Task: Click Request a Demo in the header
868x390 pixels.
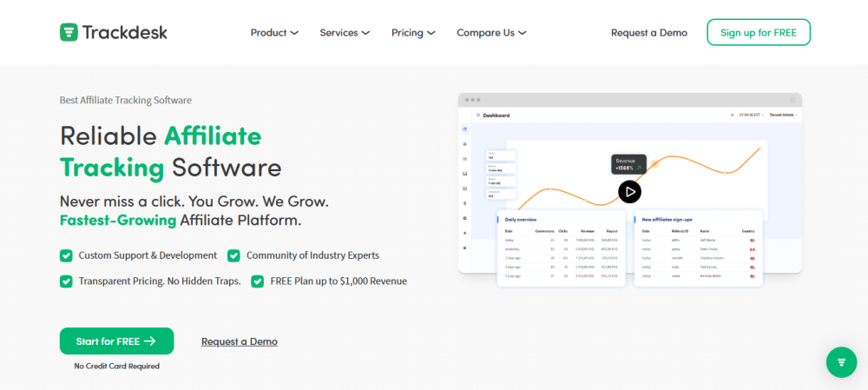Action: click(x=648, y=33)
